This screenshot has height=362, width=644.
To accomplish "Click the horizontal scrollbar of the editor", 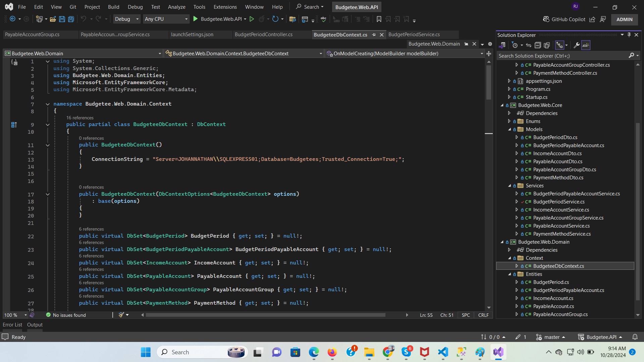I will coord(265,315).
